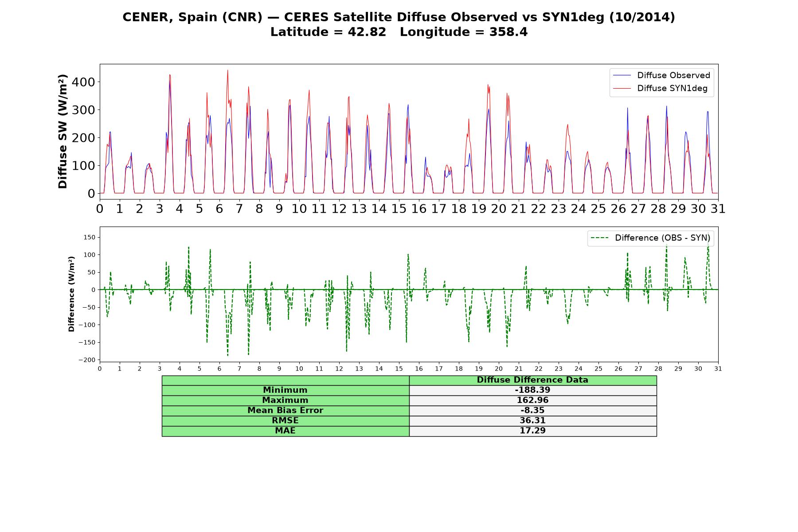Click the green dashed legend swatch
798x532 pixels.
[x=599, y=238]
